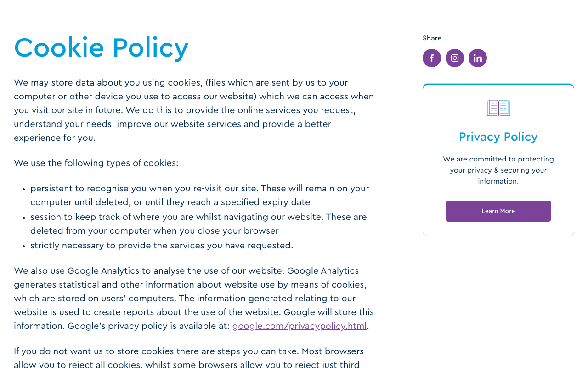Click the Learn More button
Image resolution: width=588 pixels, height=368 pixels.
pyautogui.click(x=498, y=211)
